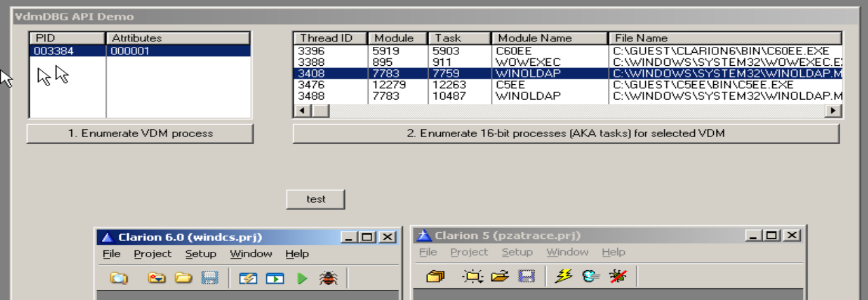Click the lightning bolt icon in Clarion 6.0 toolbar

click(248, 278)
